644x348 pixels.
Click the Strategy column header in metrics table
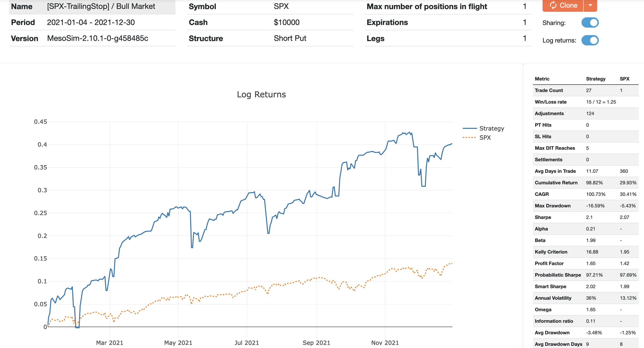click(x=596, y=79)
